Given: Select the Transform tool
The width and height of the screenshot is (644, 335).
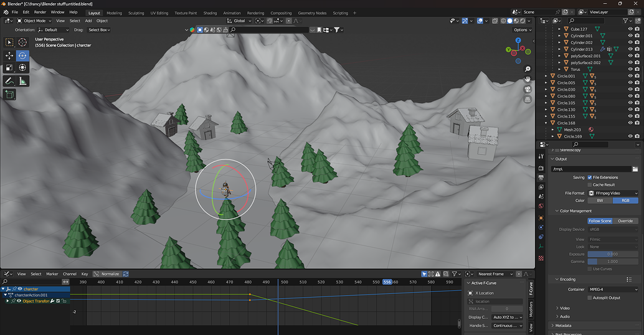Looking at the screenshot, I should coord(22,67).
